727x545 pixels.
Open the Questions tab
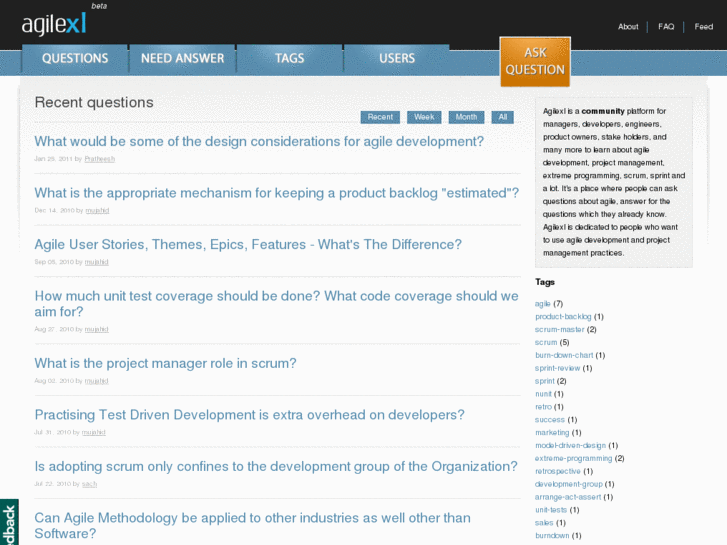[x=75, y=59]
